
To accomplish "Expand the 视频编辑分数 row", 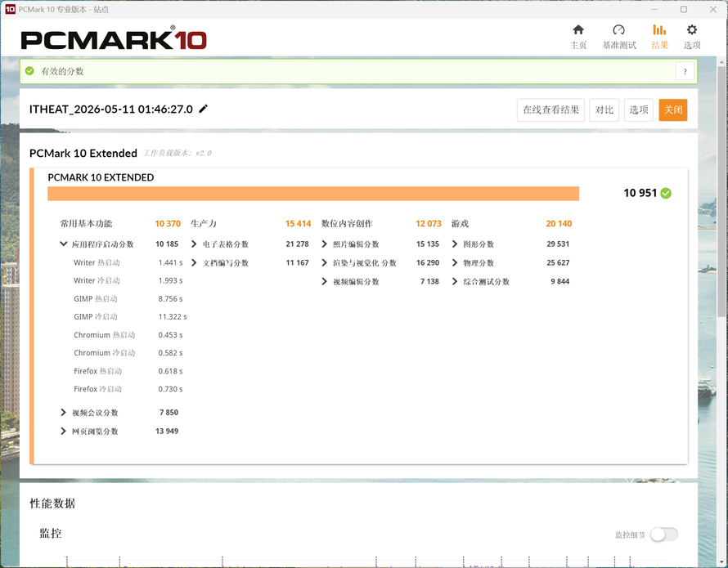I will point(324,281).
